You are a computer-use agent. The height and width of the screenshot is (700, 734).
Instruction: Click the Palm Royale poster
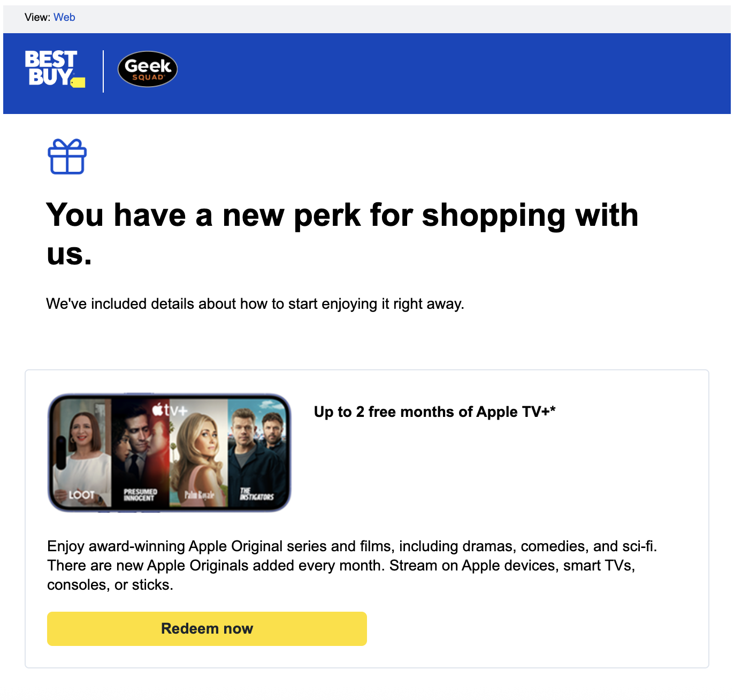pos(198,453)
